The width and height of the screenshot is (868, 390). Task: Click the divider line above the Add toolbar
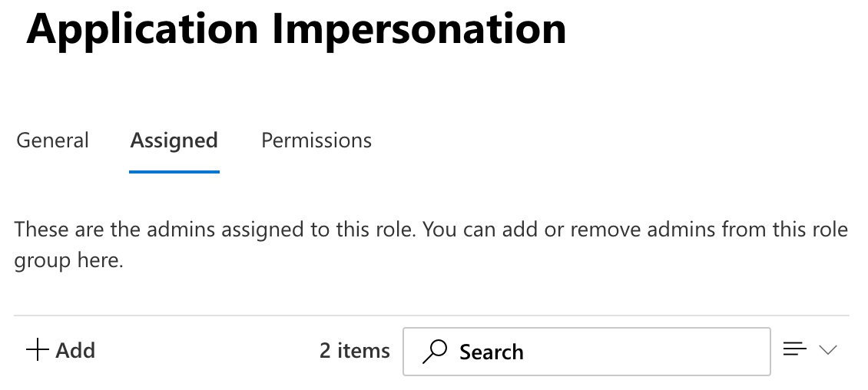tap(431, 316)
